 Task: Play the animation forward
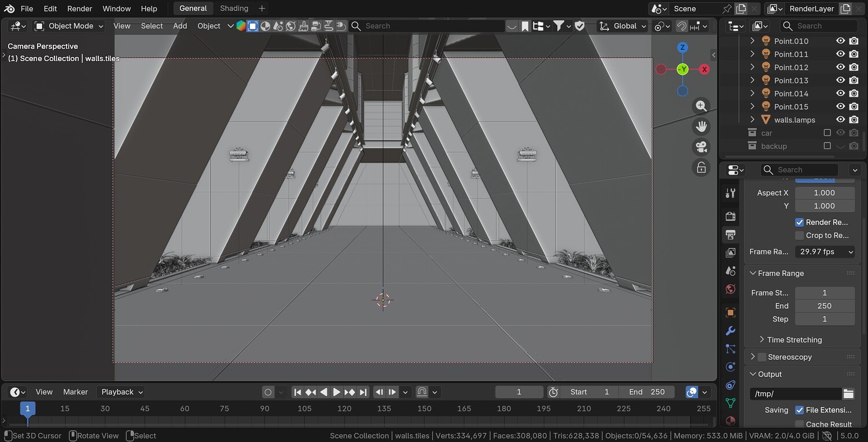pos(337,392)
